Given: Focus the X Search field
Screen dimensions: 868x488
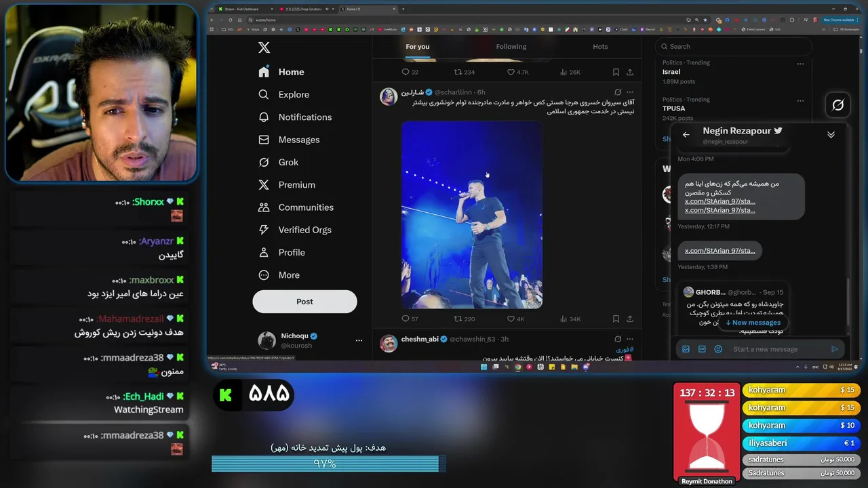Looking at the screenshot, I should [734, 47].
